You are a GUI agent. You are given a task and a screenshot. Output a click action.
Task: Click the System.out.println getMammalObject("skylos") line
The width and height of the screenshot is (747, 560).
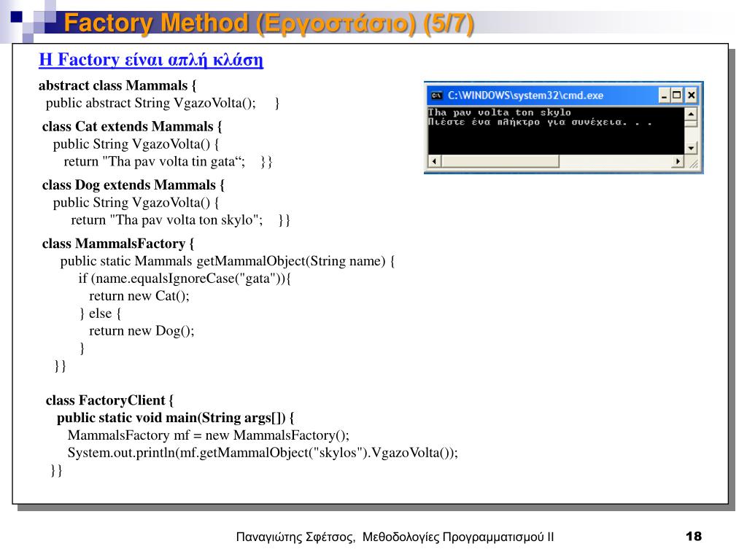263,453
